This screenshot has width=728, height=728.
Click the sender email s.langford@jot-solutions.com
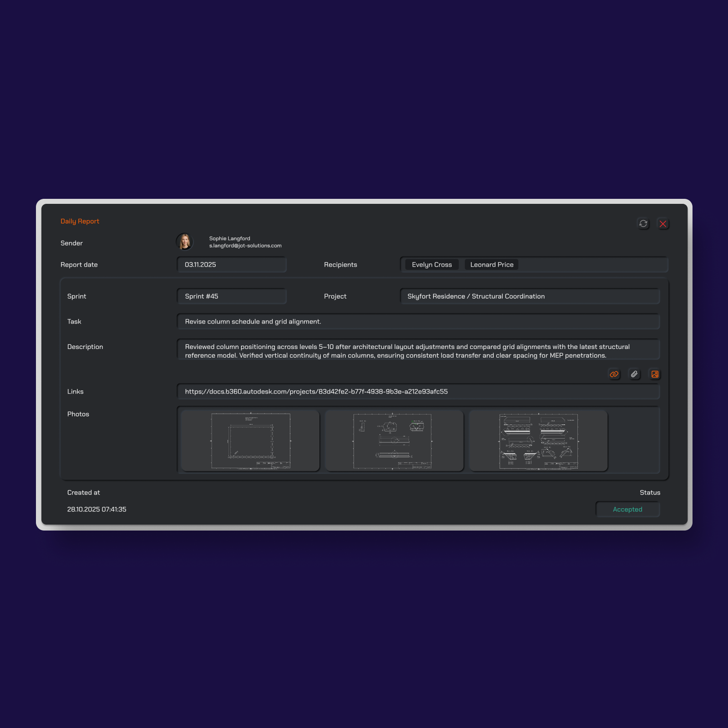(x=245, y=246)
